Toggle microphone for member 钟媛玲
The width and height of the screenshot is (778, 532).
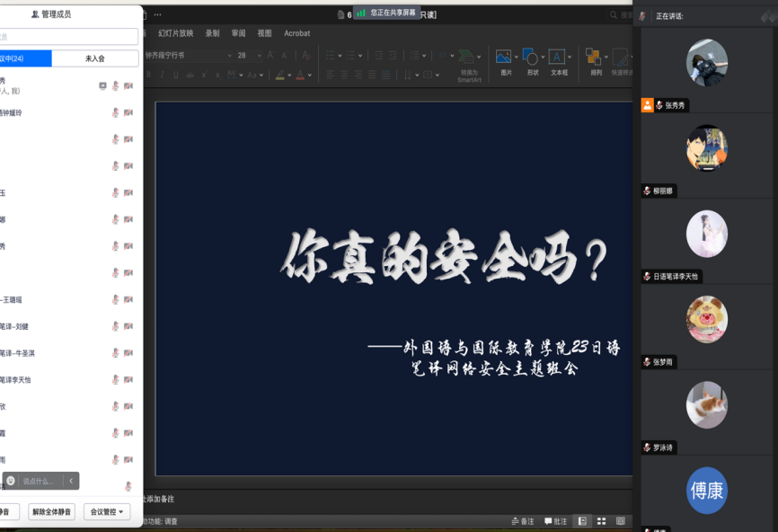[115, 113]
